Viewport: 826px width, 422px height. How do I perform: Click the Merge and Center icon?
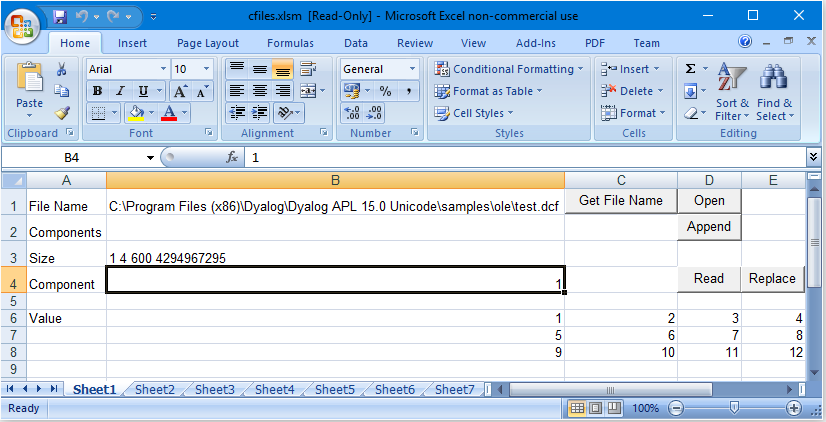click(x=306, y=91)
